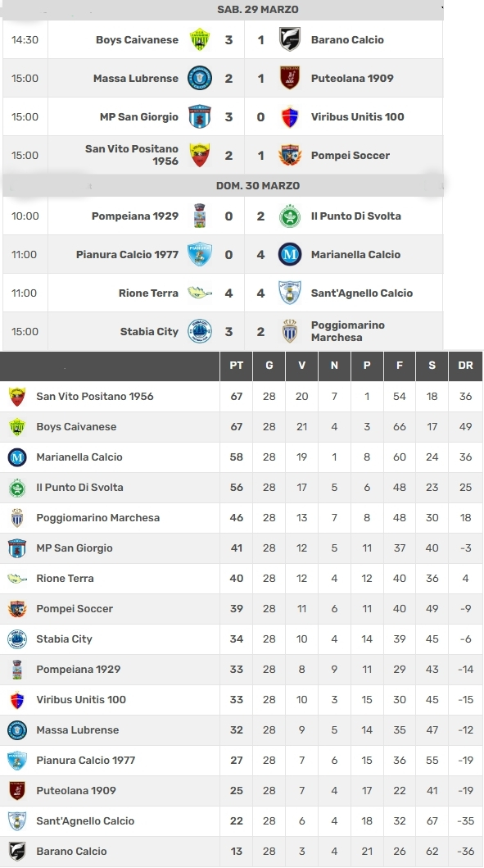
Task: Click Stabia City crest in standings
Action: tap(17, 639)
